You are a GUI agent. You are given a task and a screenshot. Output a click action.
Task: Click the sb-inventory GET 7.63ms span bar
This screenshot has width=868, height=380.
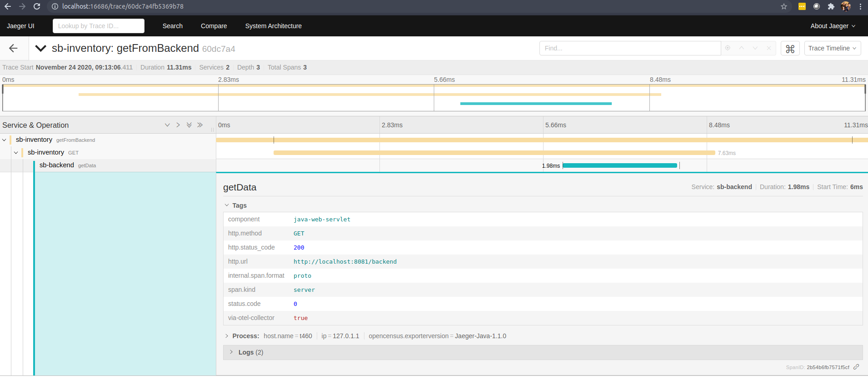click(494, 153)
